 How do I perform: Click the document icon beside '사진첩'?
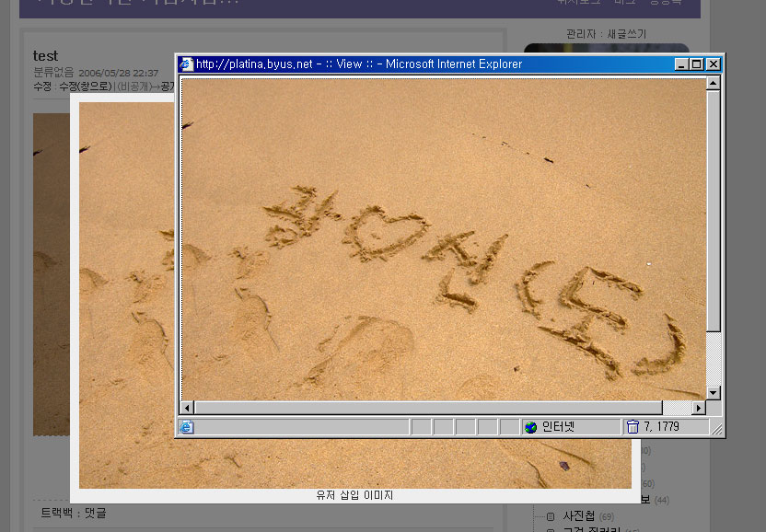pyautogui.click(x=550, y=516)
